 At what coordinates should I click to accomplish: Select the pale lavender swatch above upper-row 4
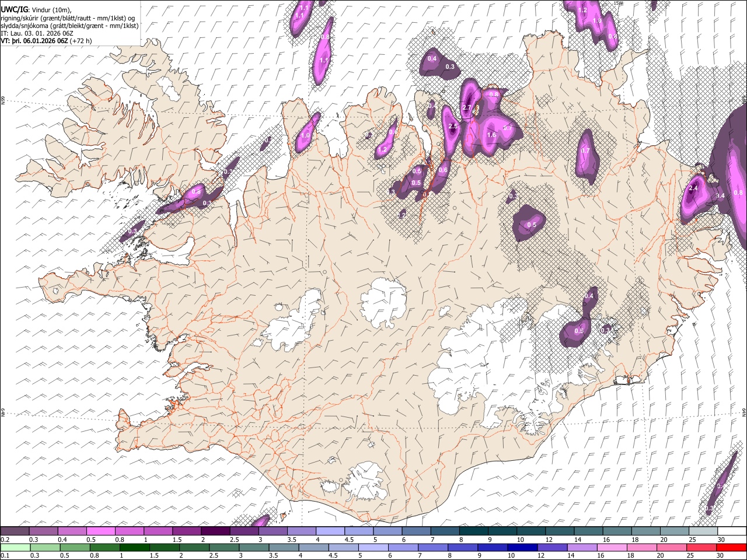(x=330, y=531)
